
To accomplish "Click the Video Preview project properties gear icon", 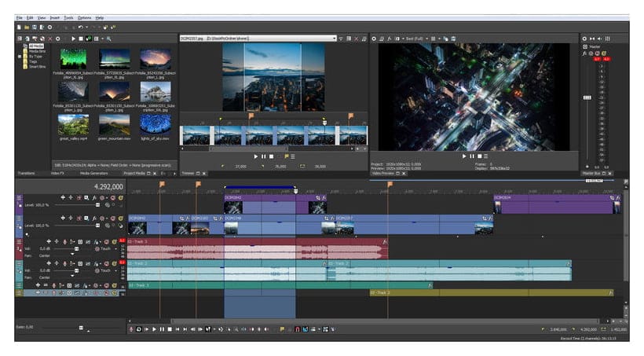I will [x=374, y=39].
